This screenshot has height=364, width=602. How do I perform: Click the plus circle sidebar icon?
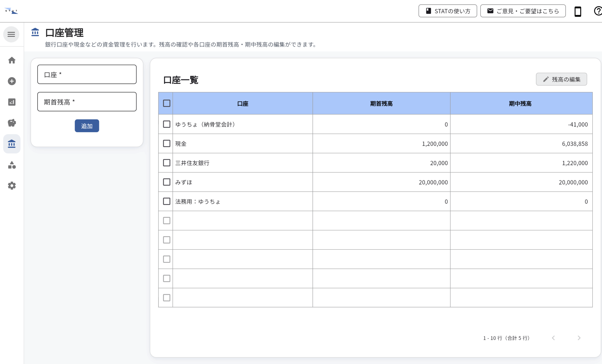12,81
